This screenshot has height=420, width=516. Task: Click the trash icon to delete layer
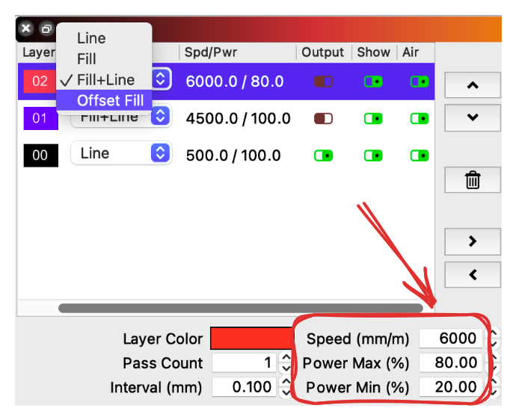coord(472,180)
